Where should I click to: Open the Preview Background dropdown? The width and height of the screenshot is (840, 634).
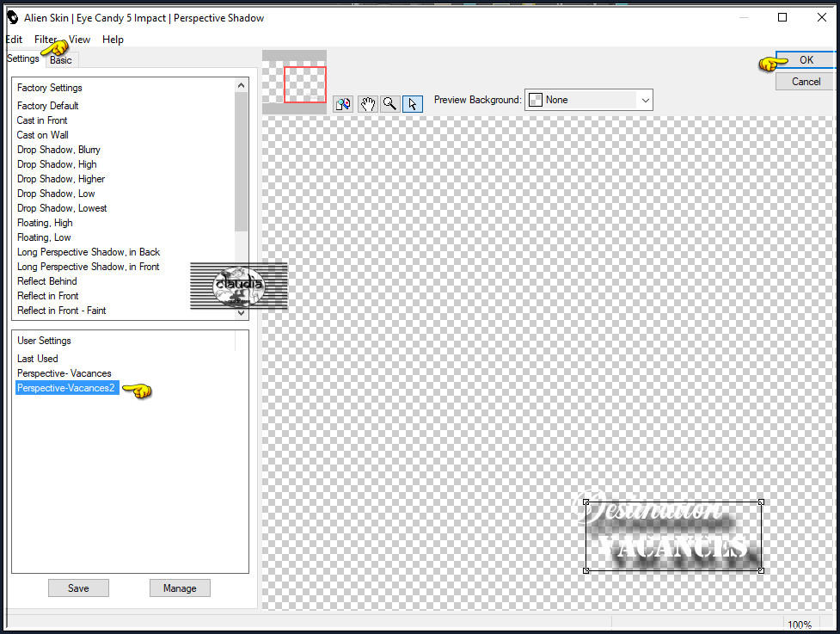click(589, 100)
